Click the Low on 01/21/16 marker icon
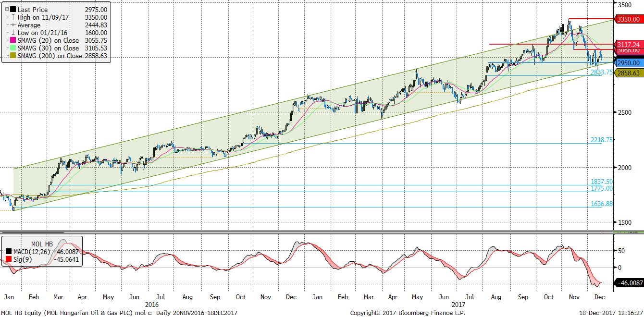The image size is (644, 317). [12, 33]
